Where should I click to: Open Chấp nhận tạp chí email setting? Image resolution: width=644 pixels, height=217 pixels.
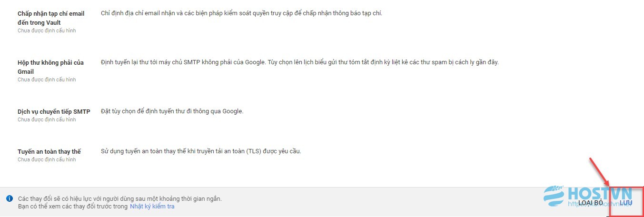(51, 18)
